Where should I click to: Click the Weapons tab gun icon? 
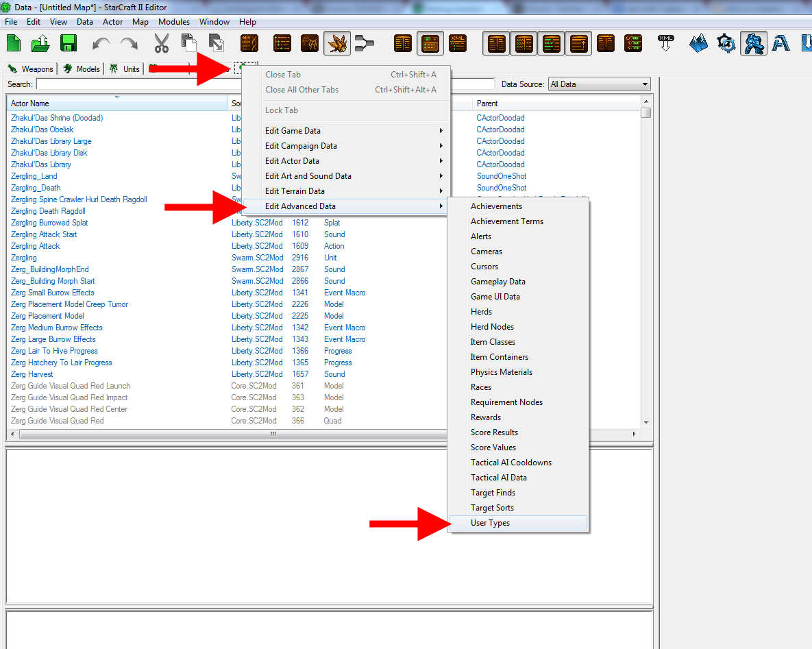(x=12, y=69)
